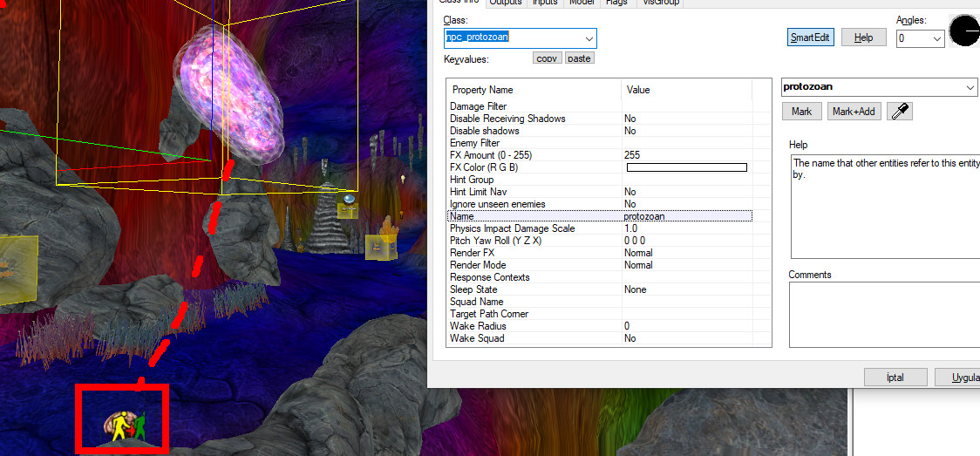Select the FX Color swatch
980x456 pixels.
[x=686, y=167]
